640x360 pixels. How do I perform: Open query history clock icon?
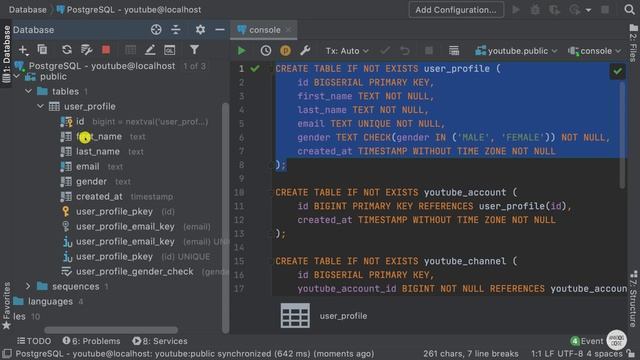click(266, 51)
